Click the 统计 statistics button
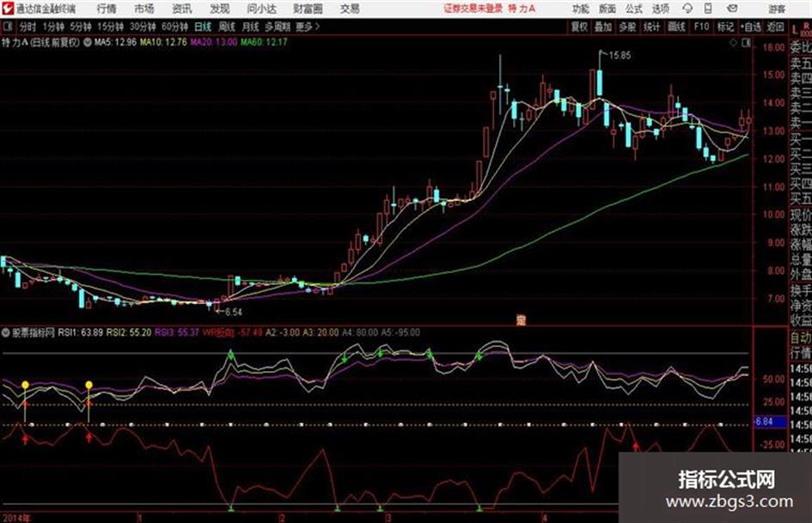 pos(652,27)
